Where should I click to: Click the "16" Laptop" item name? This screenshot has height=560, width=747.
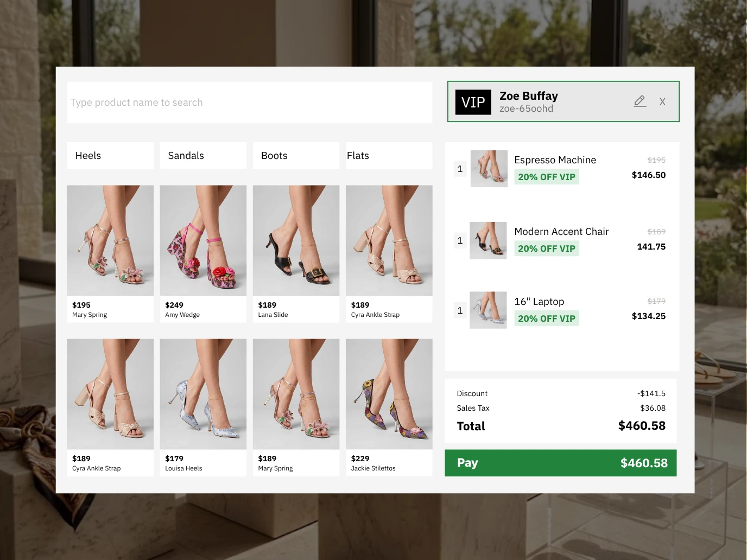click(x=539, y=302)
